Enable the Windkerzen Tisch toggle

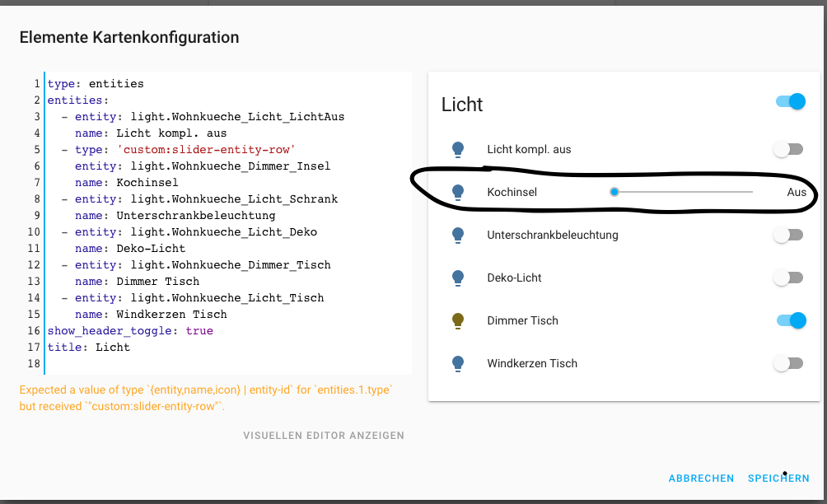pyautogui.click(x=788, y=363)
